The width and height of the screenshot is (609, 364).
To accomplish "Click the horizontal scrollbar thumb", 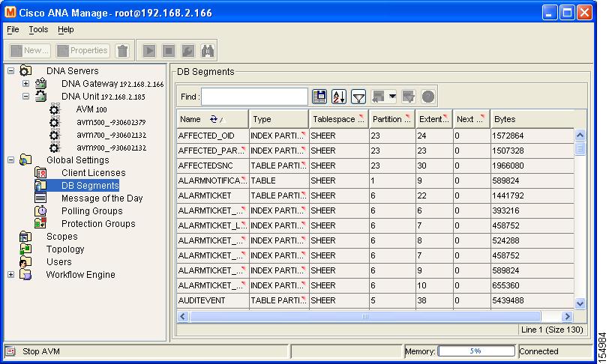I will tap(364, 317).
